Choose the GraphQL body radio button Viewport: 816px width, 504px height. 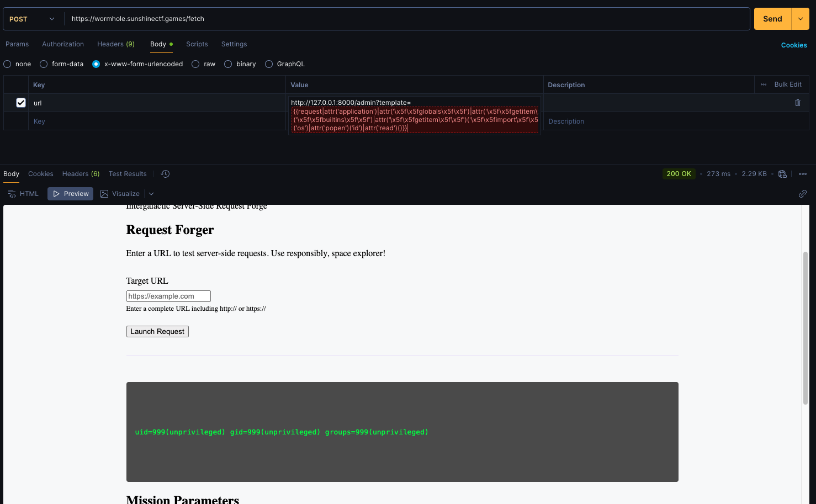coord(269,64)
